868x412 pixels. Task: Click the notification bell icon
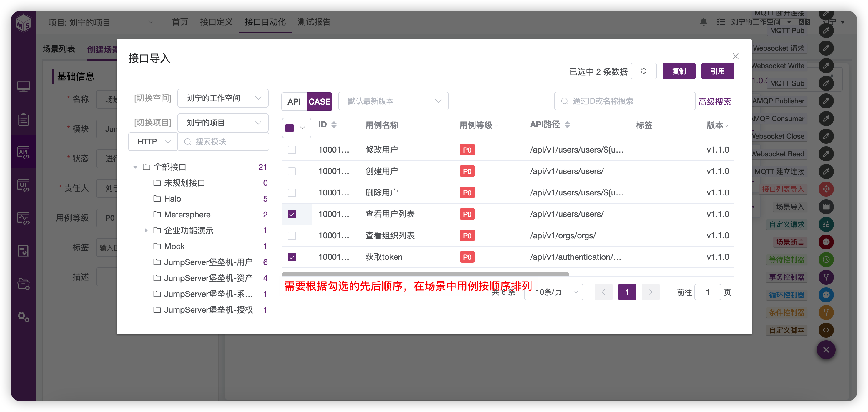click(x=704, y=21)
